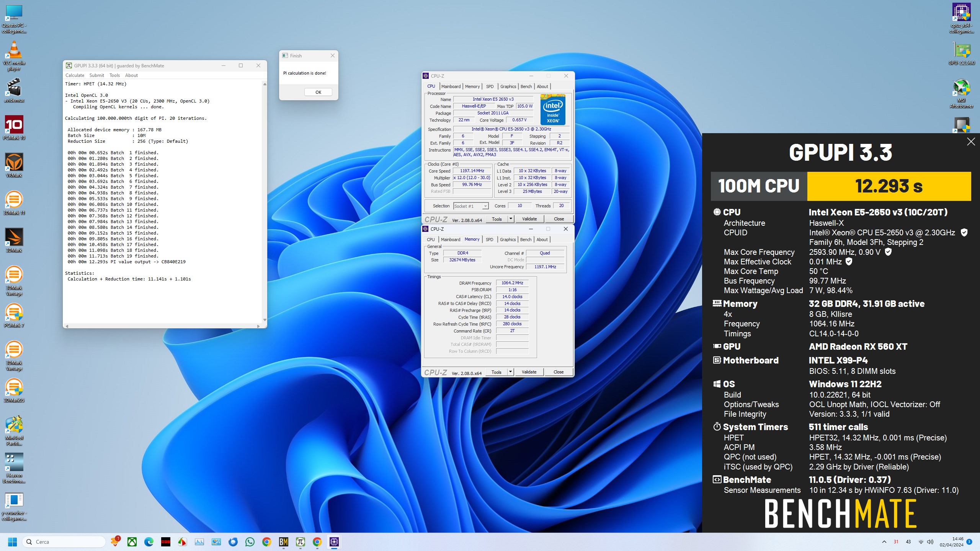The image size is (980, 551).
Task: Open Xbox app from taskbar
Action: click(x=132, y=542)
